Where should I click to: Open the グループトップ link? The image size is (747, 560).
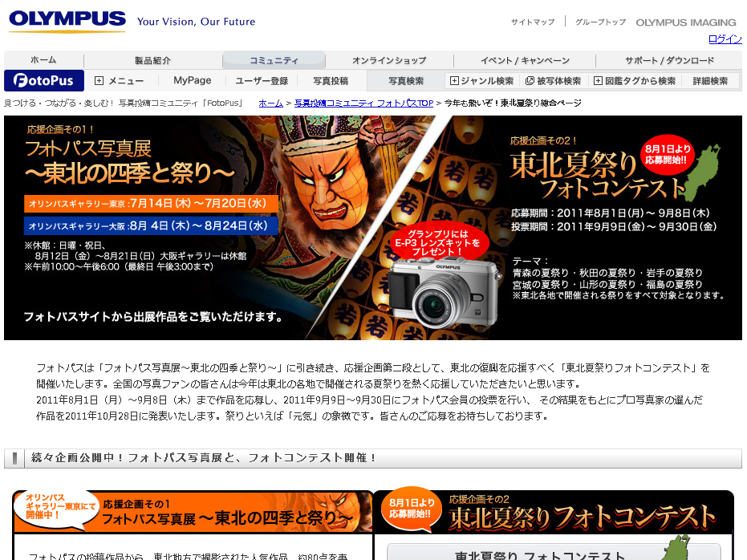coord(600,22)
